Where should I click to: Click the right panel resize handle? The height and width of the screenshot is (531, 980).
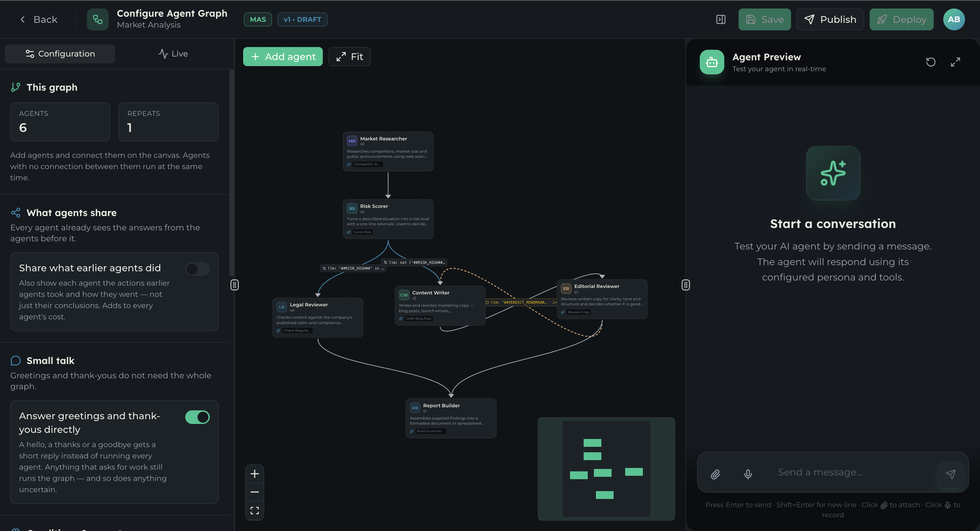click(685, 285)
